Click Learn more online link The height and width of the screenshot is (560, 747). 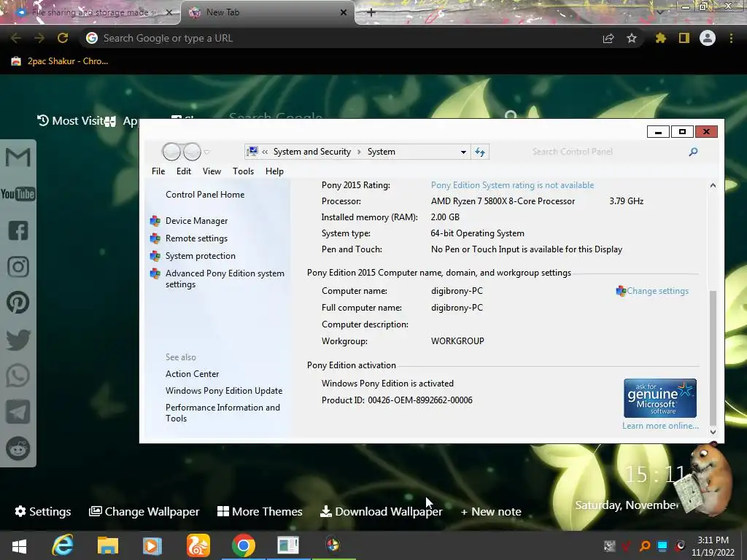click(x=660, y=426)
